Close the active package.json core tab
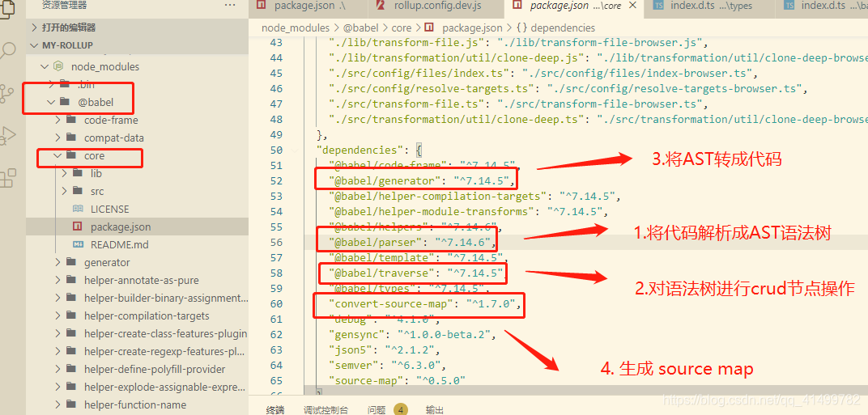Viewport: 868px width, 415px height. click(633, 6)
